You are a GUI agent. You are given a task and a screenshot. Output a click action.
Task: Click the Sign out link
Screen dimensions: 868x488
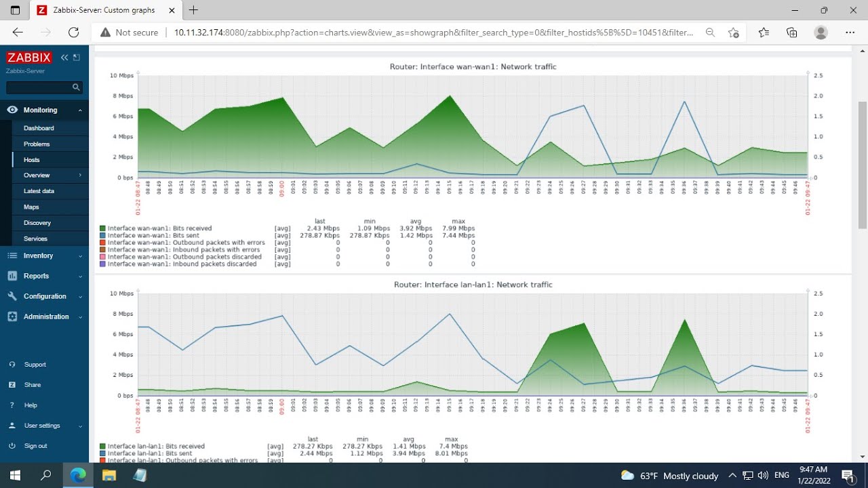[x=36, y=446]
